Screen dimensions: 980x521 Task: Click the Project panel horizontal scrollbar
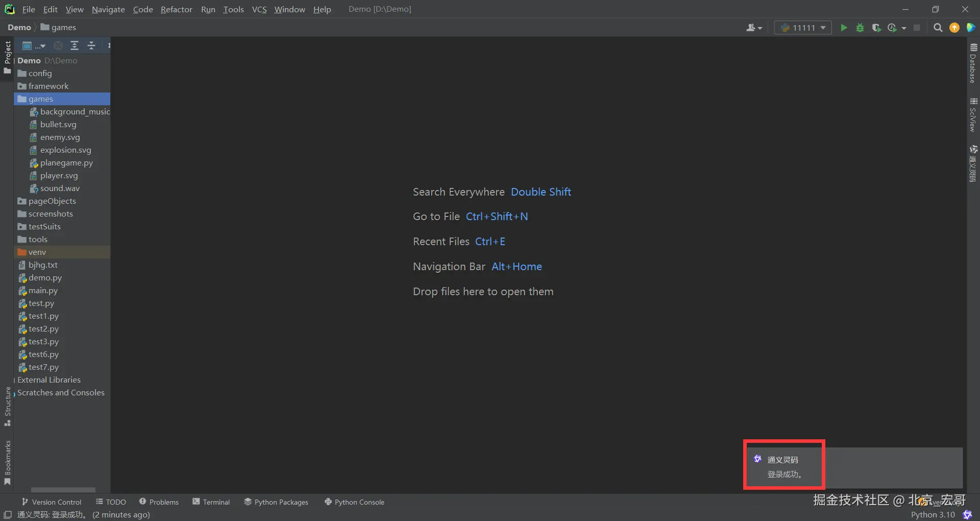coord(63,490)
